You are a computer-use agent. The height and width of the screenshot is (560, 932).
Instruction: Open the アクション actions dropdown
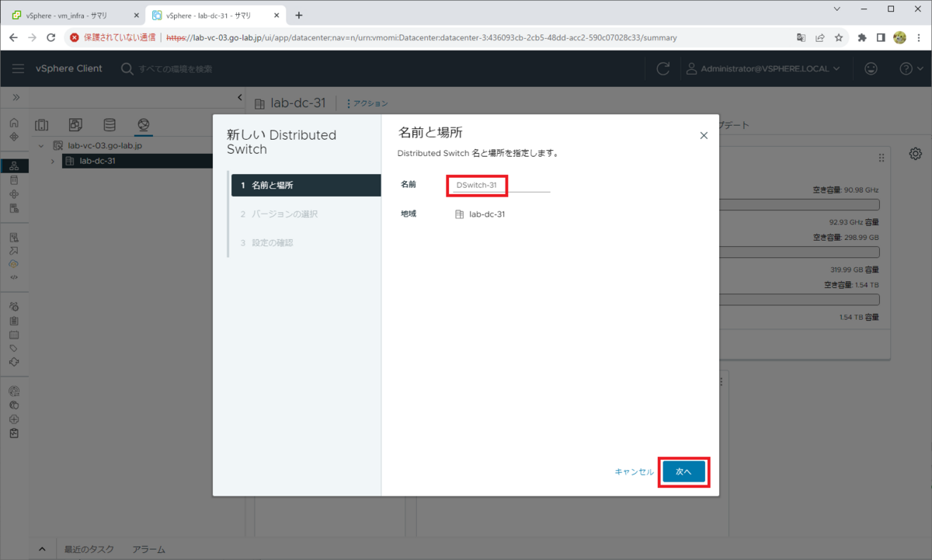pyautogui.click(x=367, y=103)
